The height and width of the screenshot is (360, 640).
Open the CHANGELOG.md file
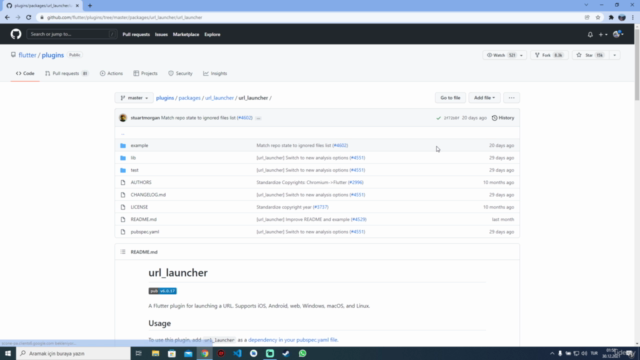[148, 195]
